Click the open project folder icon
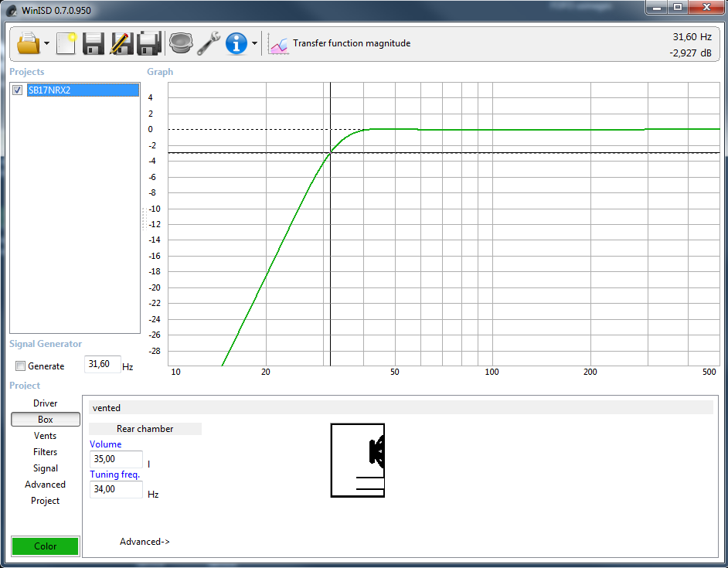The width and height of the screenshot is (728, 568). pyautogui.click(x=28, y=43)
